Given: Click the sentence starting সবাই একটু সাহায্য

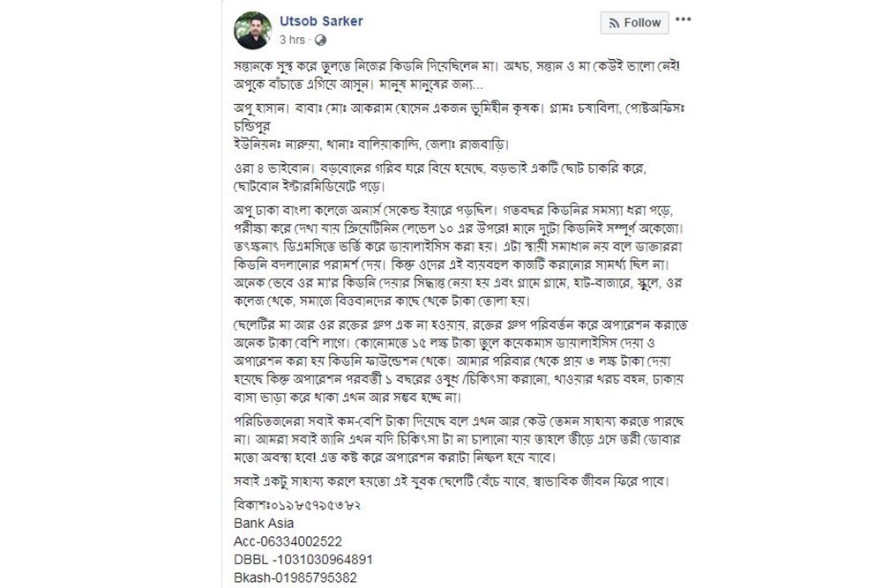Looking at the screenshot, I should coord(451,481).
